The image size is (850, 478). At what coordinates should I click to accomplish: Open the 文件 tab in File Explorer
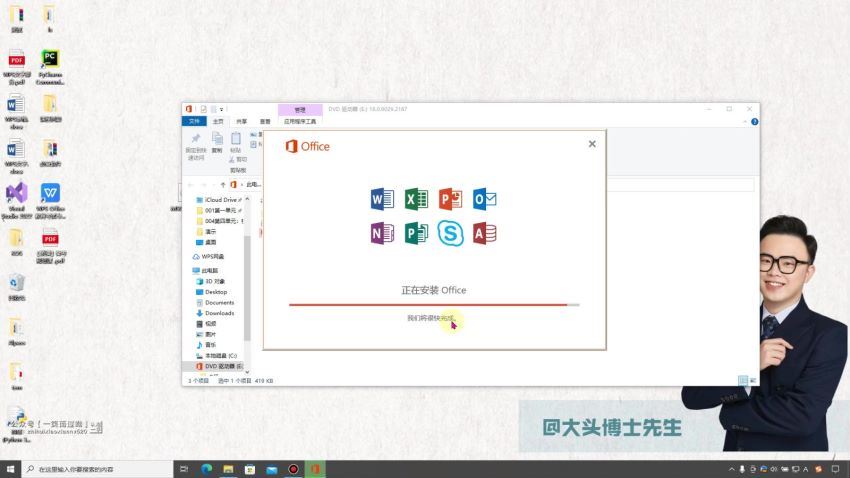(194, 121)
